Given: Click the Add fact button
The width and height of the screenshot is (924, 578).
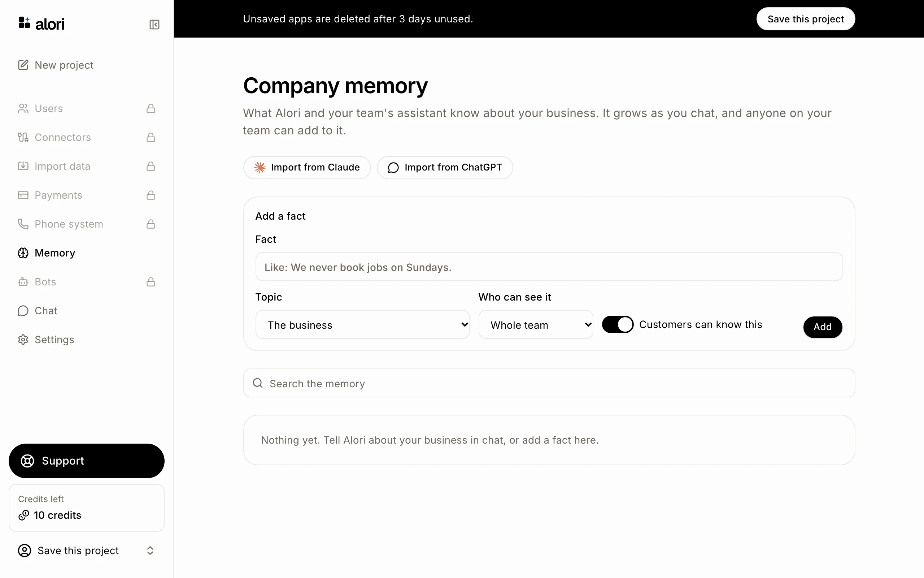Looking at the screenshot, I should pos(823,327).
